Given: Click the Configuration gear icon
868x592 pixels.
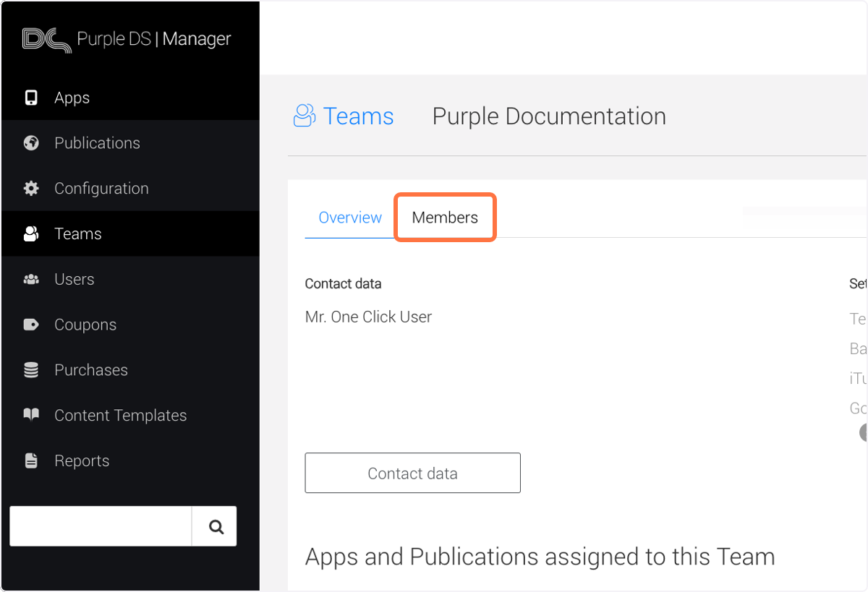Looking at the screenshot, I should pos(31,189).
